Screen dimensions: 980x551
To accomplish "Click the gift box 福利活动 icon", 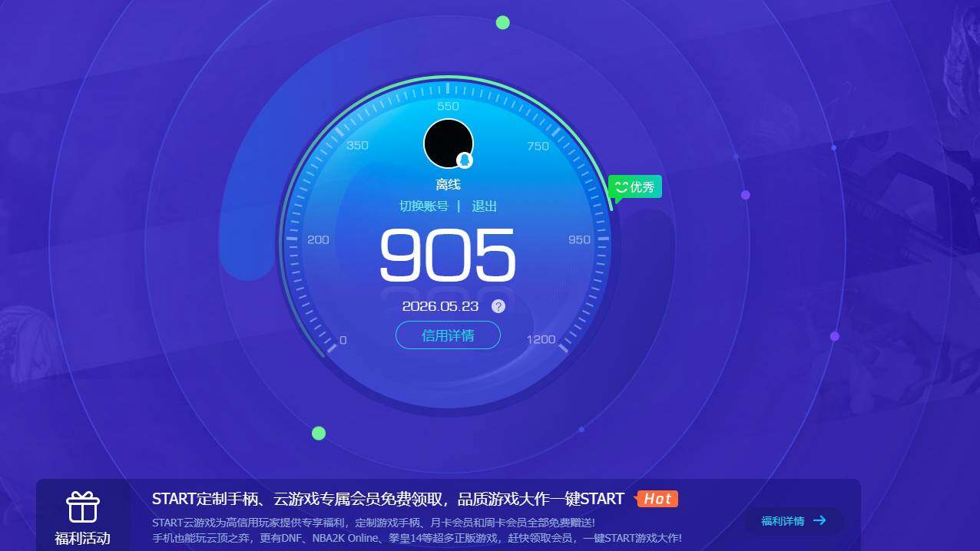I will point(82,507).
